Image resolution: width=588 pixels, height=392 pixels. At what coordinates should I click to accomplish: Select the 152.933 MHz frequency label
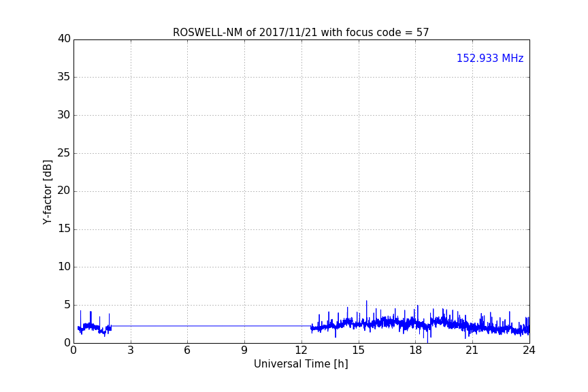point(490,58)
